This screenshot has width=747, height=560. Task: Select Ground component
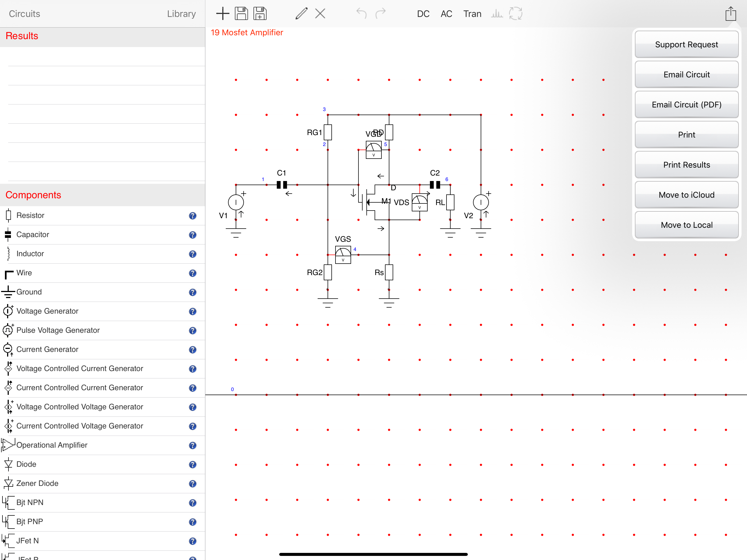pyautogui.click(x=102, y=292)
